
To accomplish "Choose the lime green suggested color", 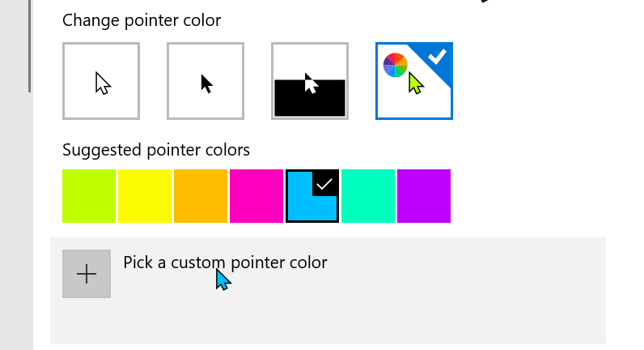I will tap(89, 196).
